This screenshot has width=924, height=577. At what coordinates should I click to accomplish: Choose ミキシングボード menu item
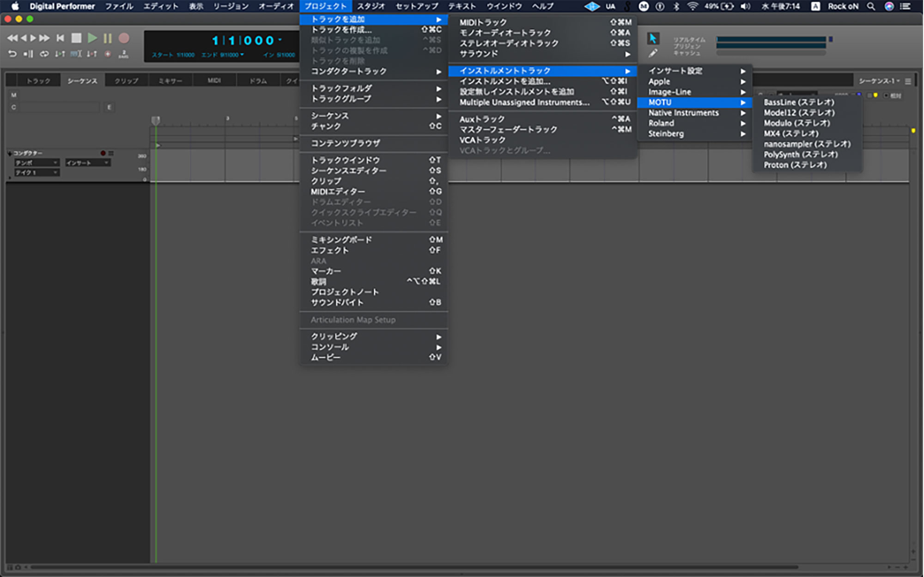click(374, 239)
